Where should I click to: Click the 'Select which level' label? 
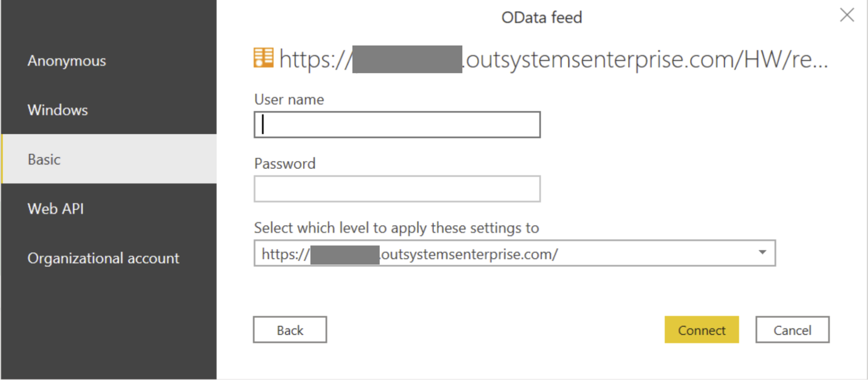tap(396, 228)
